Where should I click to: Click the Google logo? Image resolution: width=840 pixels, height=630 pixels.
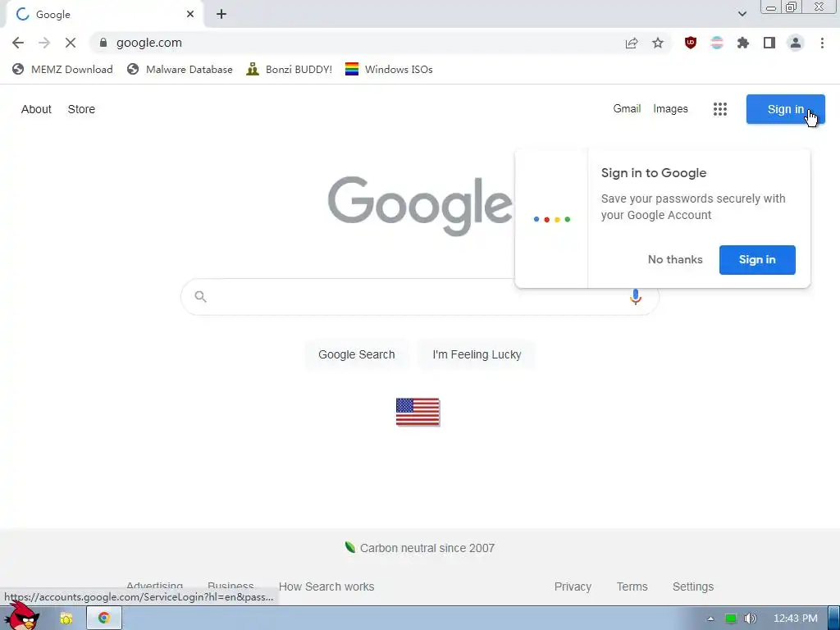[x=420, y=205]
